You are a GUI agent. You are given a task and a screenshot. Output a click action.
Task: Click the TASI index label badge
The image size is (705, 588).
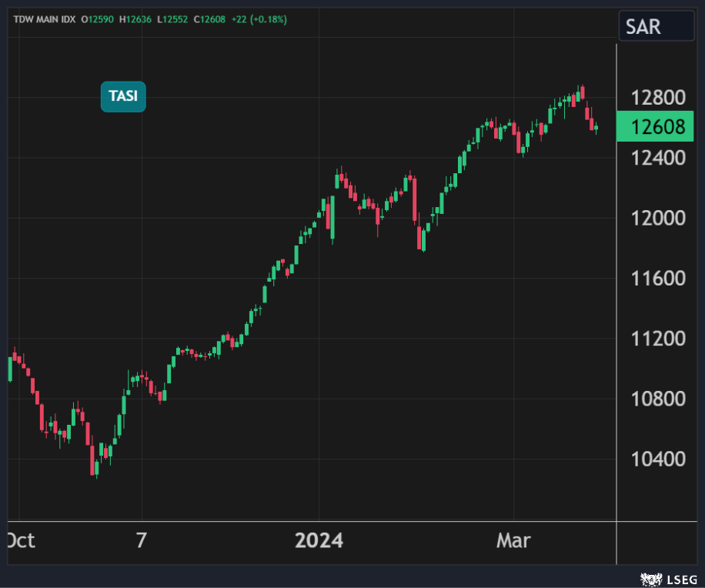[123, 97]
